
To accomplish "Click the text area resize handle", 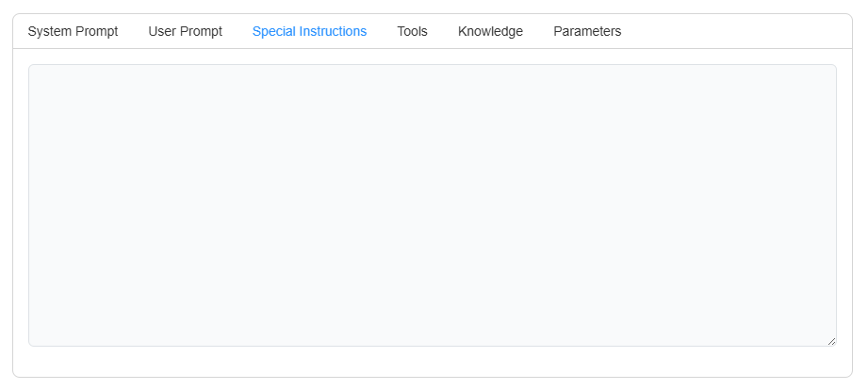I will [x=831, y=341].
